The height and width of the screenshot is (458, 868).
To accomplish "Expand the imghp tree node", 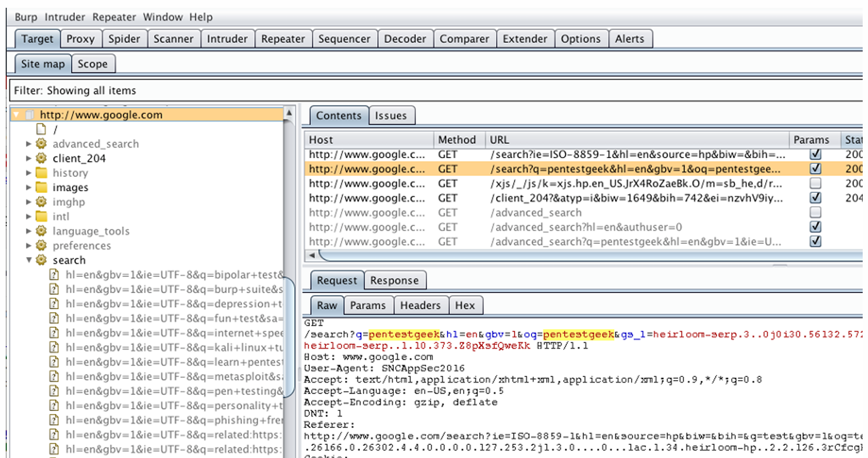I will [29, 202].
